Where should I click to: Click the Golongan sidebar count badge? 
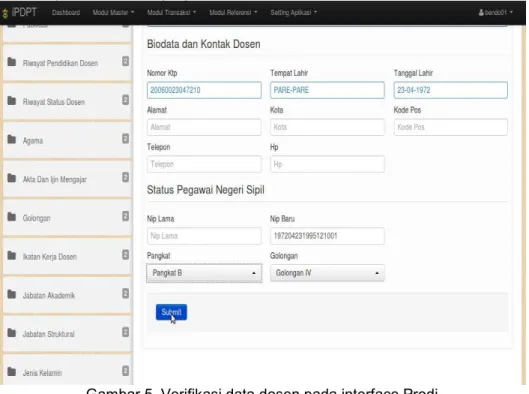125,216
